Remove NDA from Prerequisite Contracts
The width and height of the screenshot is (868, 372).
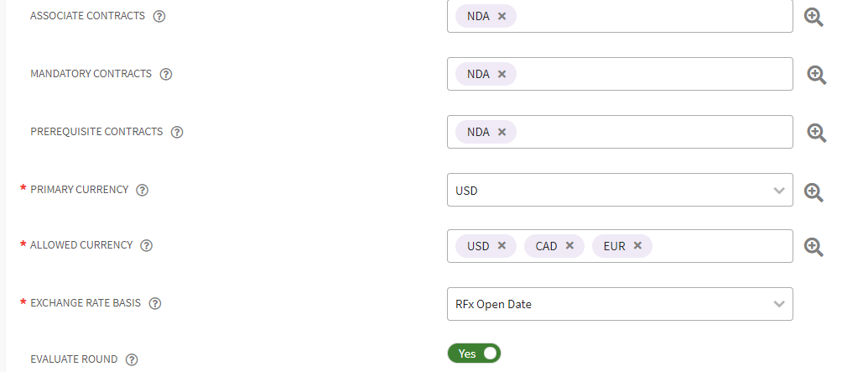click(x=502, y=132)
